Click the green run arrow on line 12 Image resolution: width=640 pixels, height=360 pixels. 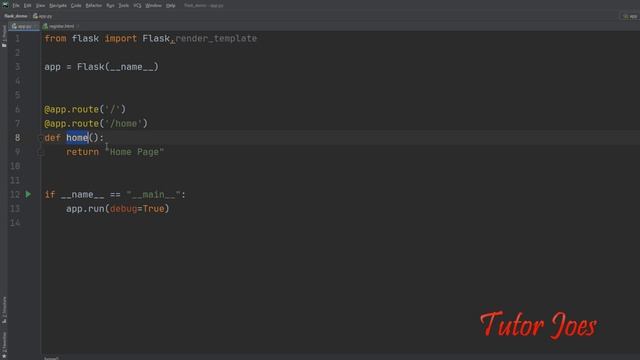tap(28, 194)
